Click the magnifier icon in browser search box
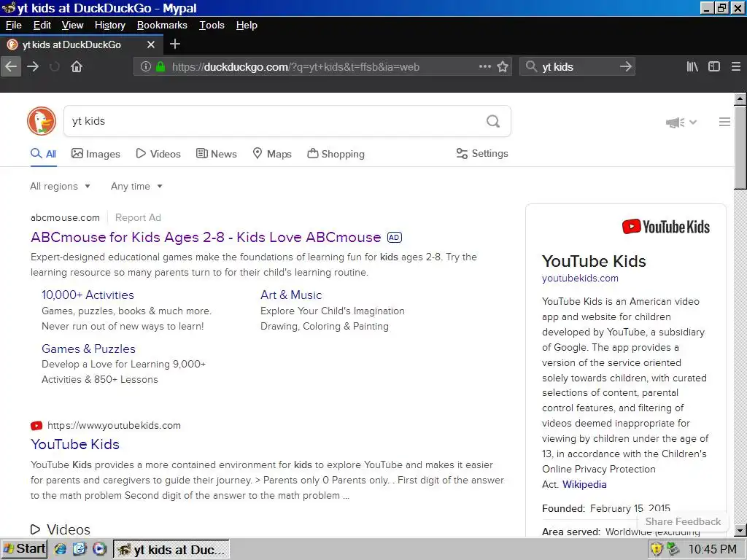 (531, 66)
